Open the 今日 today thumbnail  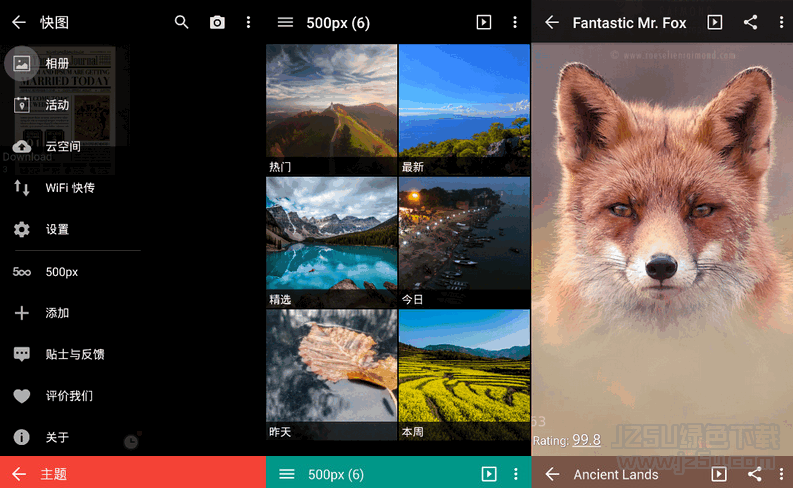464,242
